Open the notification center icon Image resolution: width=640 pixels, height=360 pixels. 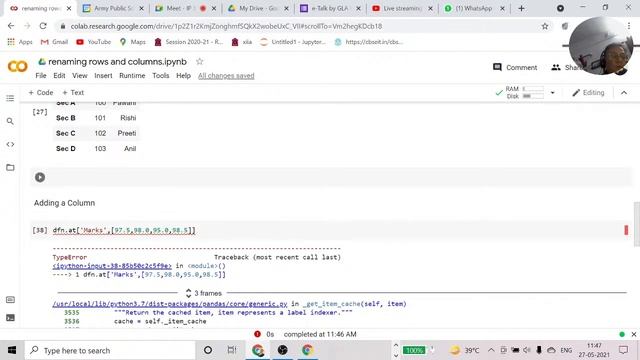point(623,350)
